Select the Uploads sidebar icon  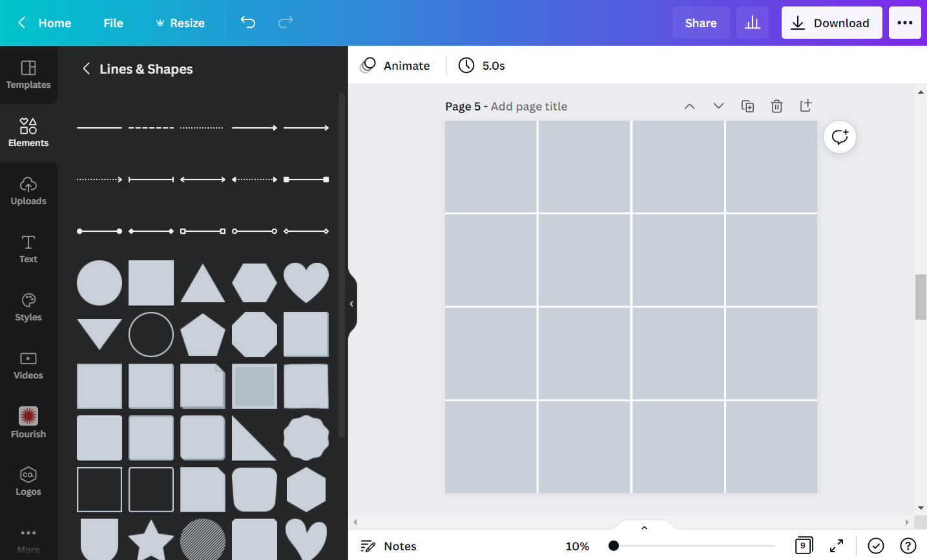tap(28, 191)
